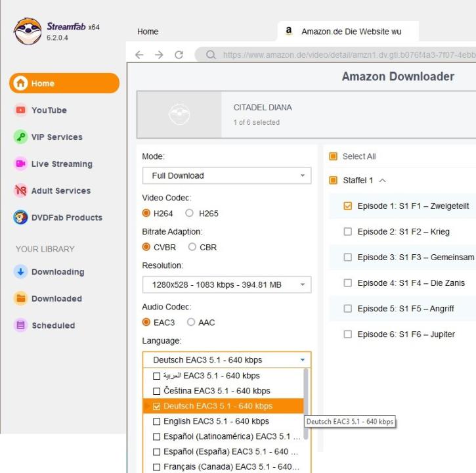This screenshot has width=476, height=473.
Task: Switch to the Amazon.de browser tab
Action: 348,32
